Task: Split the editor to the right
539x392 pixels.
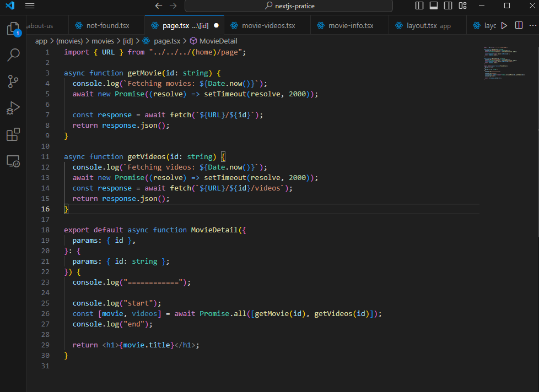Action: point(519,25)
